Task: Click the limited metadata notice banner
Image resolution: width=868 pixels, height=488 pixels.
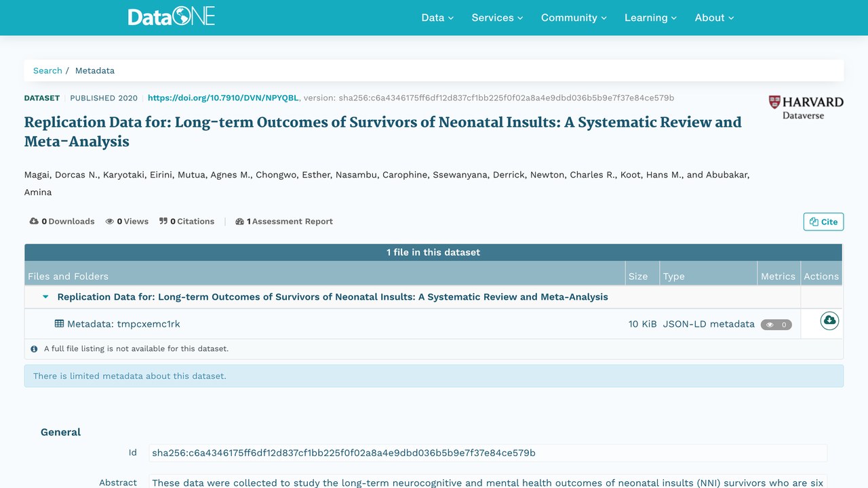Action: [x=434, y=376]
